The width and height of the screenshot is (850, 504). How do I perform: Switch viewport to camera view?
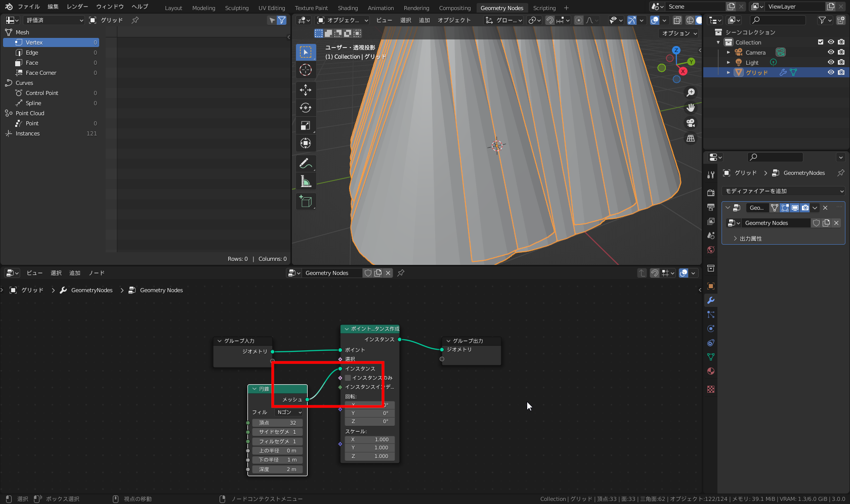(x=691, y=123)
